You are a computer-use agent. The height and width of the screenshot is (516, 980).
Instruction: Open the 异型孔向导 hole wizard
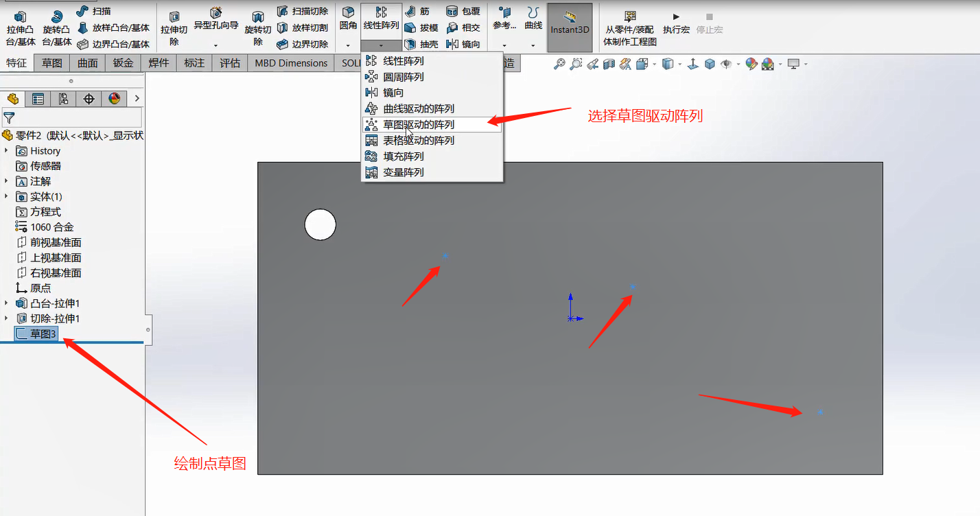[x=215, y=19]
